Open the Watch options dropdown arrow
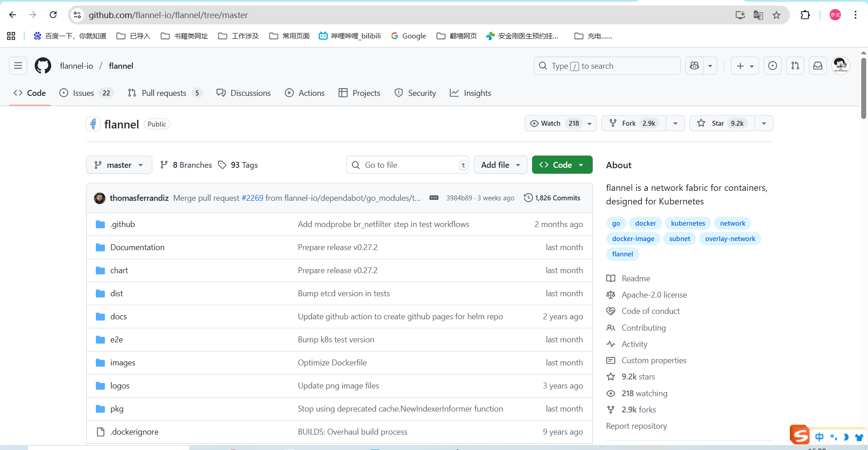Image resolution: width=868 pixels, height=450 pixels. coord(590,123)
